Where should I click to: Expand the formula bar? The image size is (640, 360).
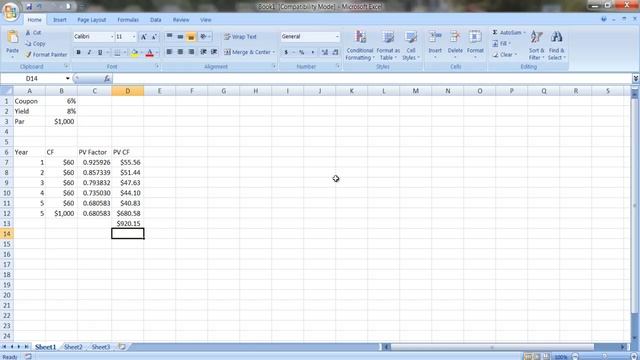click(x=636, y=78)
